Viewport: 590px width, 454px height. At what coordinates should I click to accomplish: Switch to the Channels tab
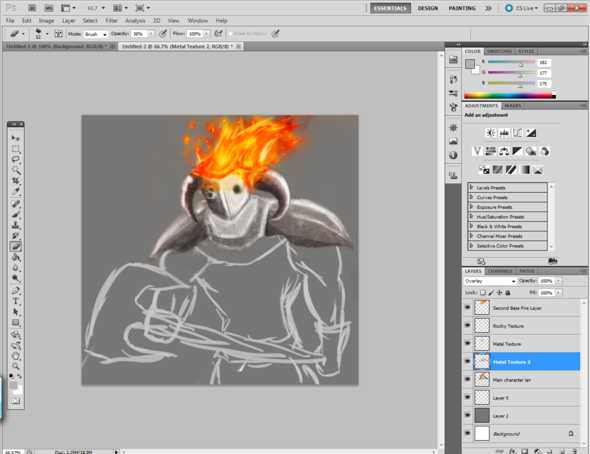click(x=500, y=271)
